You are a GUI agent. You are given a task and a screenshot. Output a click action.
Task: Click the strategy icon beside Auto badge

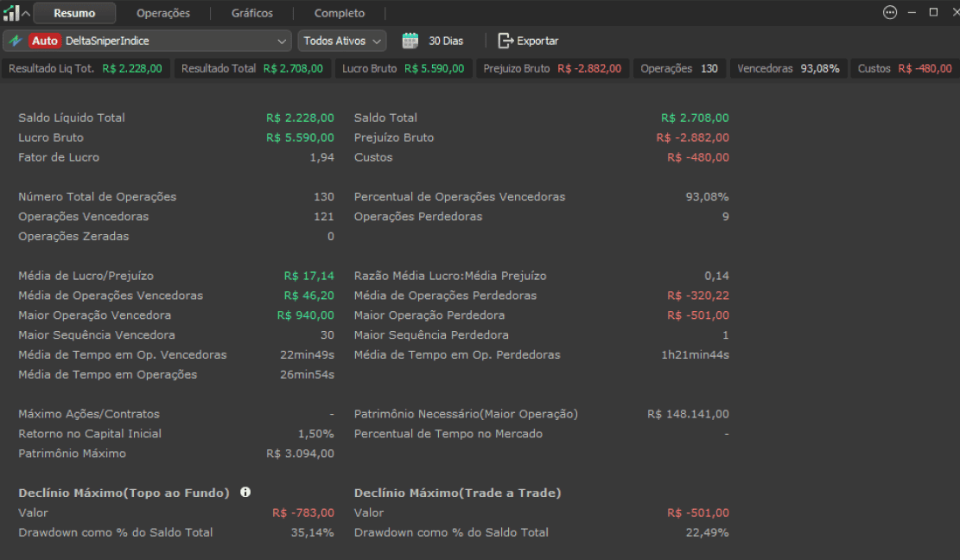(x=16, y=41)
